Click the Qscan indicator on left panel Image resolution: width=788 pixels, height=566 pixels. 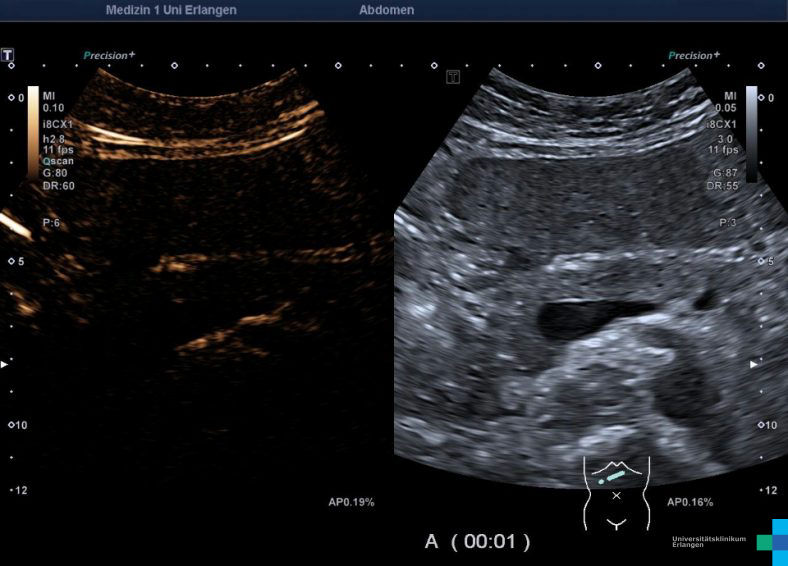57,160
